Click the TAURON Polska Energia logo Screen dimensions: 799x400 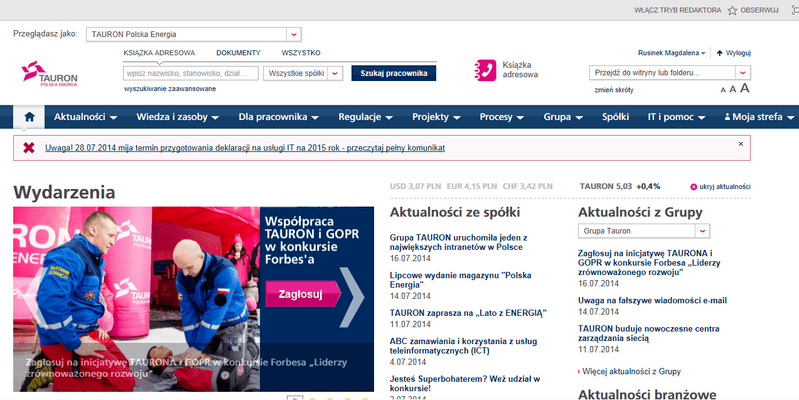point(49,74)
